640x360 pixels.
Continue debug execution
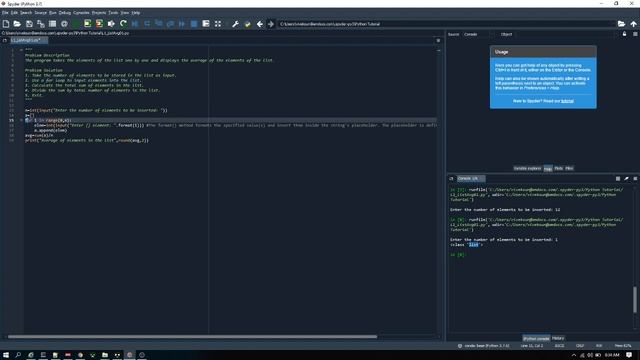[182, 24]
